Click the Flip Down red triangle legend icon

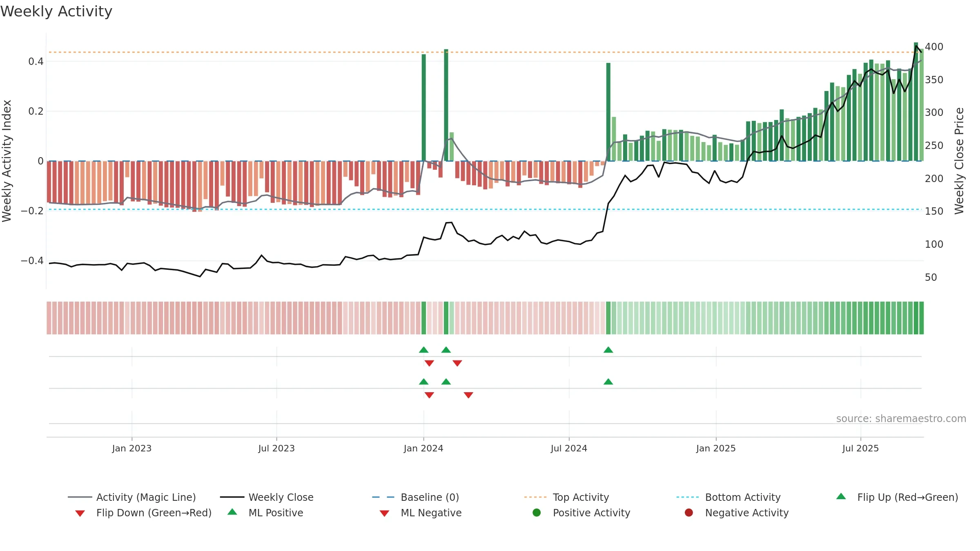(80, 513)
